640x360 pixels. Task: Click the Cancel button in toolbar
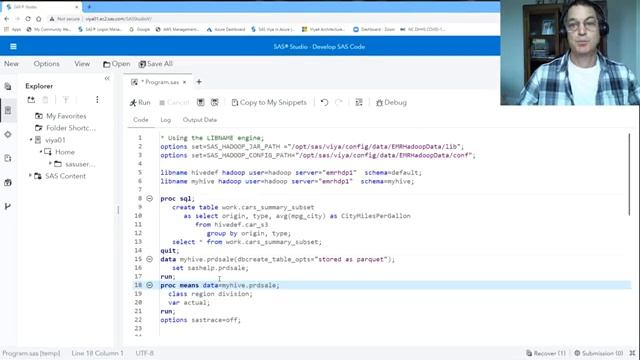(x=174, y=102)
